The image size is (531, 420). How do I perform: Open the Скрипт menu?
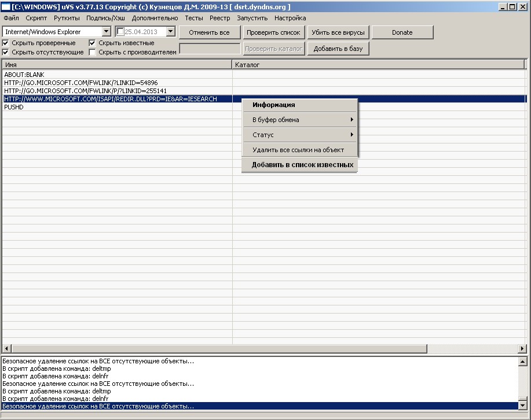point(36,19)
